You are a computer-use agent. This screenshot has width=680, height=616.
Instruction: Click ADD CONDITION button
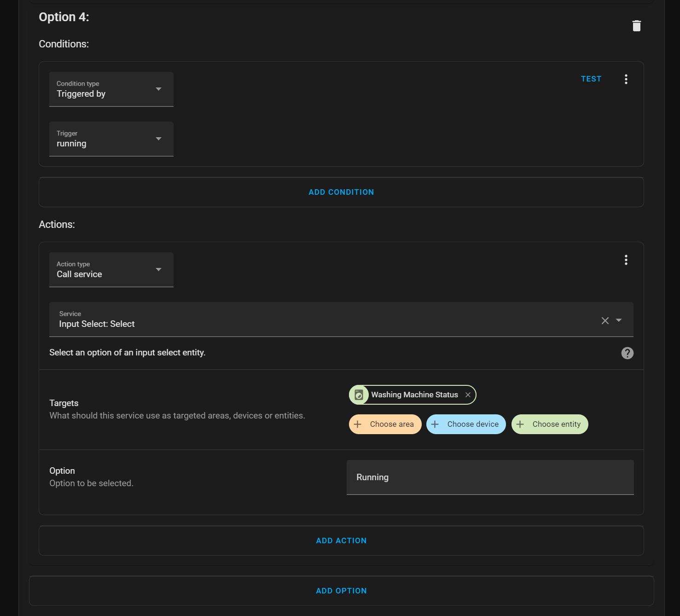[x=341, y=192]
